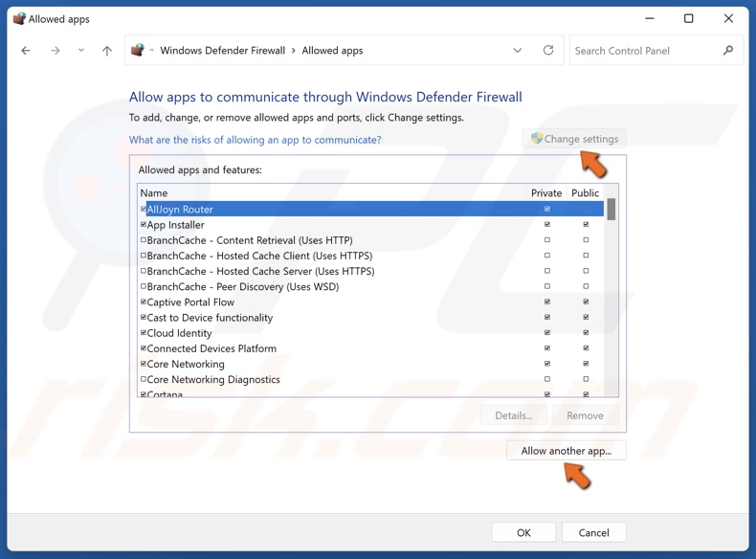Maximize the Allowed apps window
The height and width of the screenshot is (559, 756).
[688, 18]
